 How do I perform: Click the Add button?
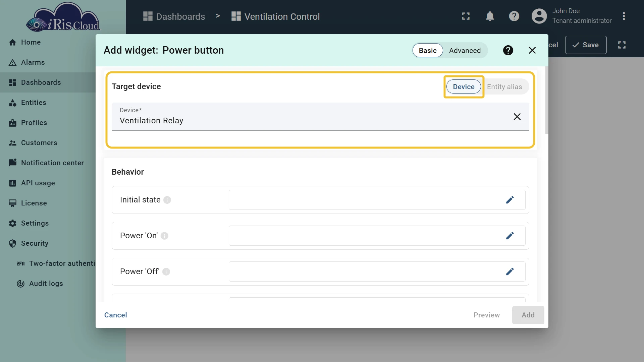528,315
